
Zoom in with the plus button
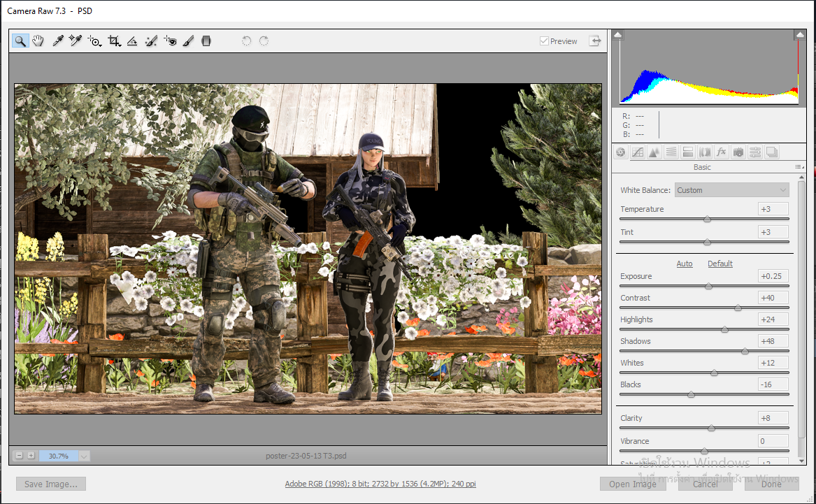pos(31,456)
